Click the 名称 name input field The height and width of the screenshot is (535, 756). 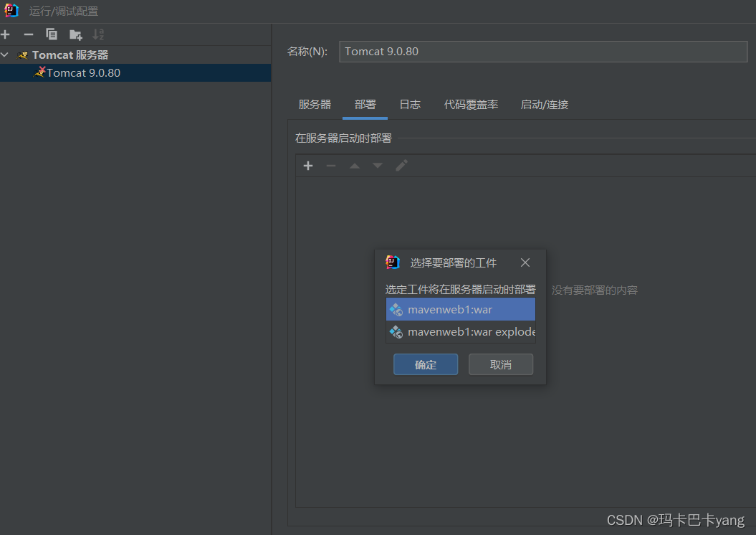[x=543, y=52]
